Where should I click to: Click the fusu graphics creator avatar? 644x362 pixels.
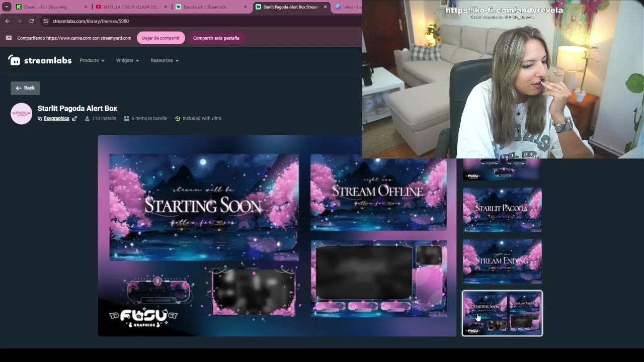pyautogui.click(x=22, y=114)
